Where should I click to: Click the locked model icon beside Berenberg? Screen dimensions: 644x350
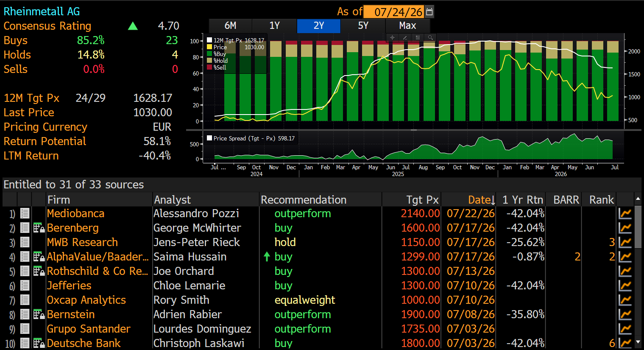(39, 228)
